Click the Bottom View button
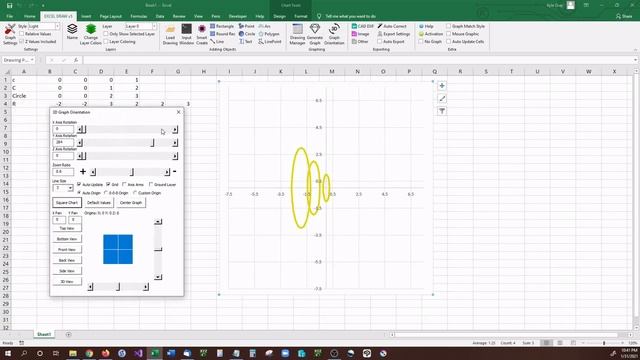This screenshot has width=640, height=360. (x=67, y=239)
